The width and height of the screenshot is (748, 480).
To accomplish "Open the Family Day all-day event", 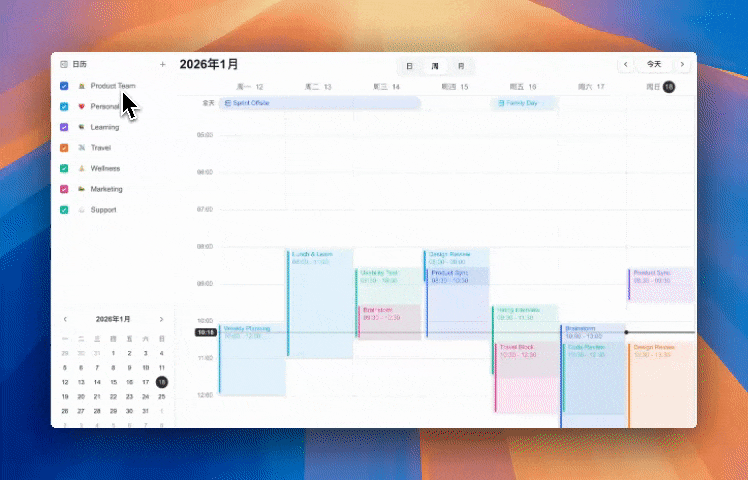I will tap(523, 103).
